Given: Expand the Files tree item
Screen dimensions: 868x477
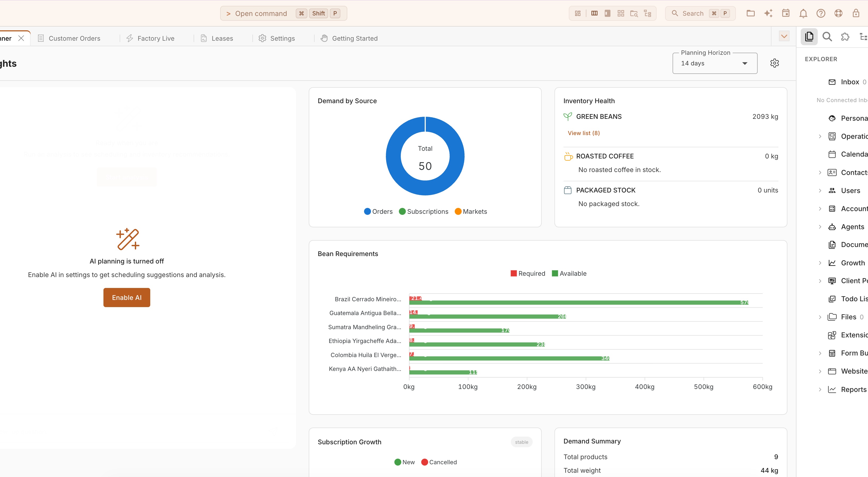Looking at the screenshot, I should (x=820, y=317).
